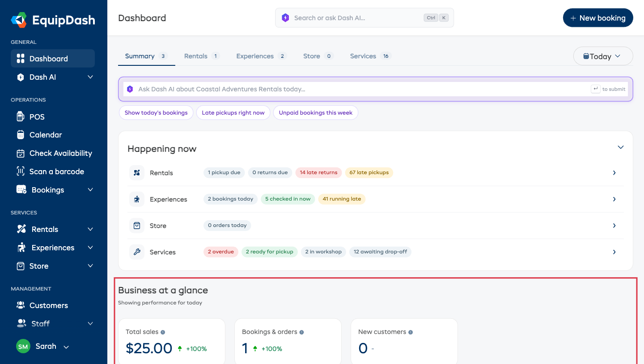
Task: Open the Sarah user menu chevron
Action: tap(66, 347)
